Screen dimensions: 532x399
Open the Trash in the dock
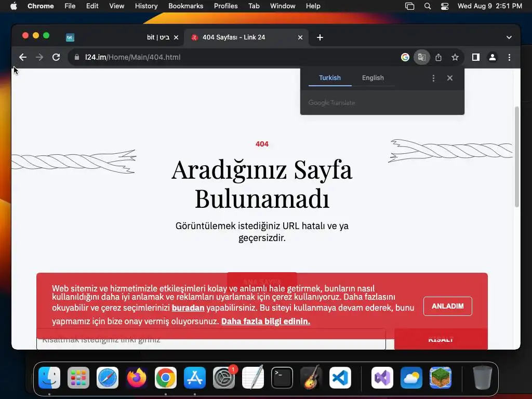483,378
